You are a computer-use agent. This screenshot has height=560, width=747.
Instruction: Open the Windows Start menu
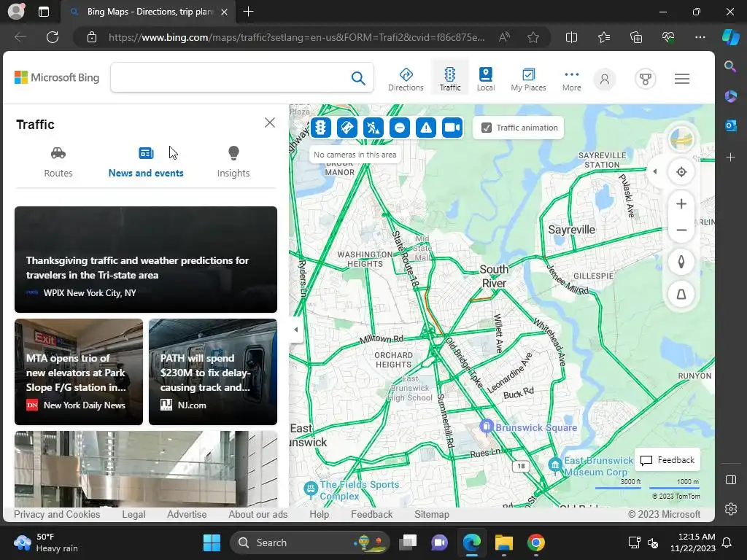212,542
